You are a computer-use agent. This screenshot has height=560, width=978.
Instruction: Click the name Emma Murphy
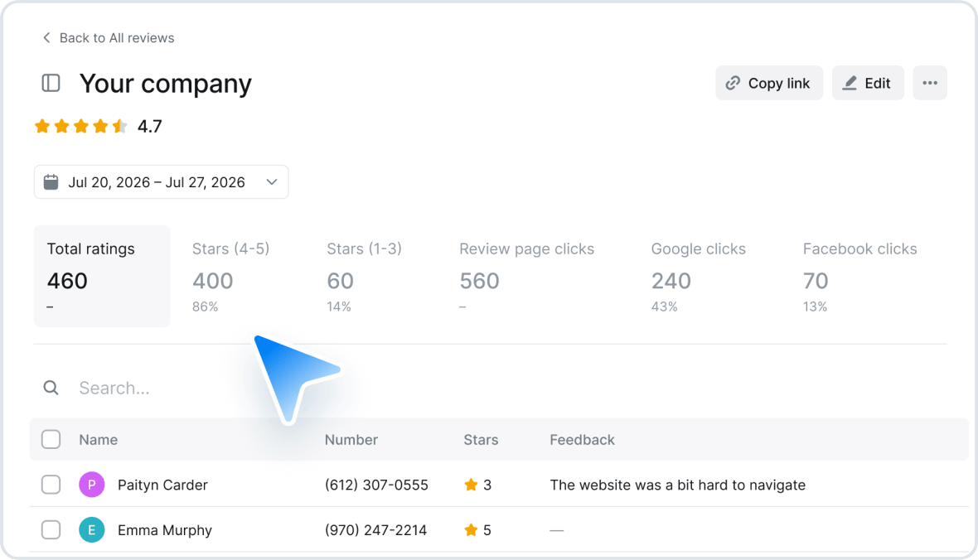165,530
